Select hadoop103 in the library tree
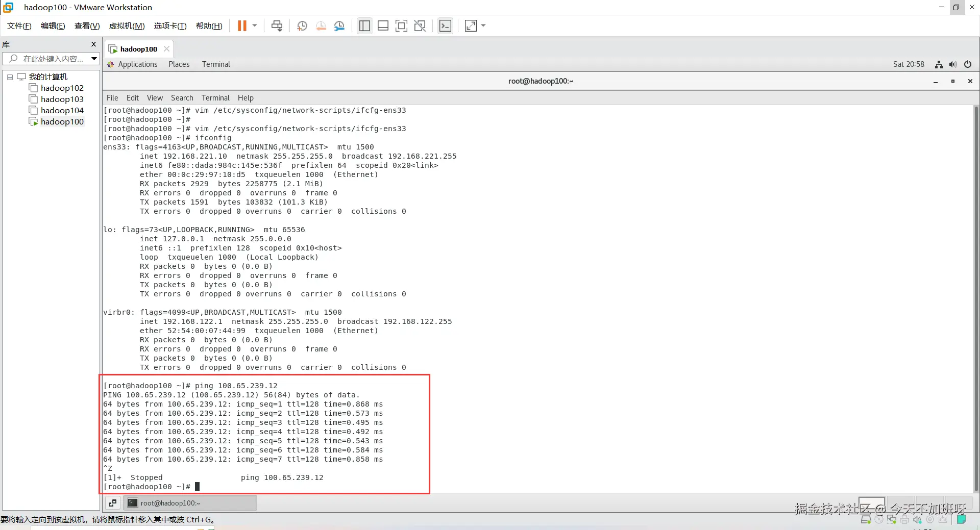Screen dimensions: 980x530 click(x=62, y=99)
